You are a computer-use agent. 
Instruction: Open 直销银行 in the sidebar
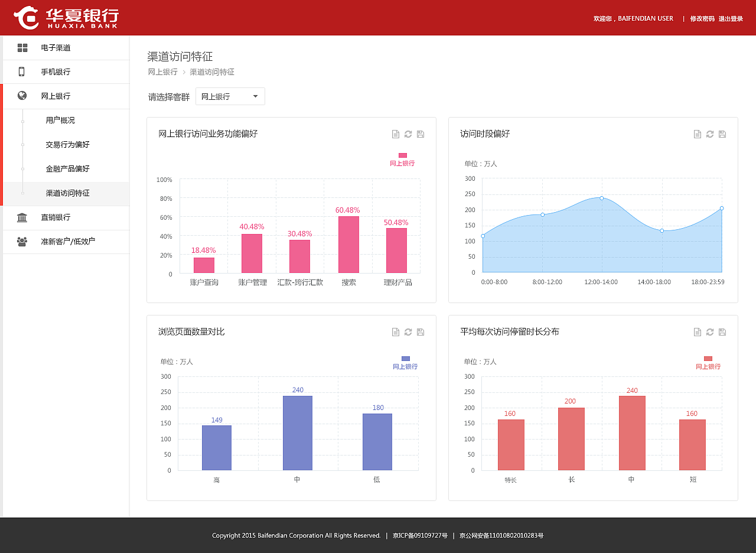66,217
